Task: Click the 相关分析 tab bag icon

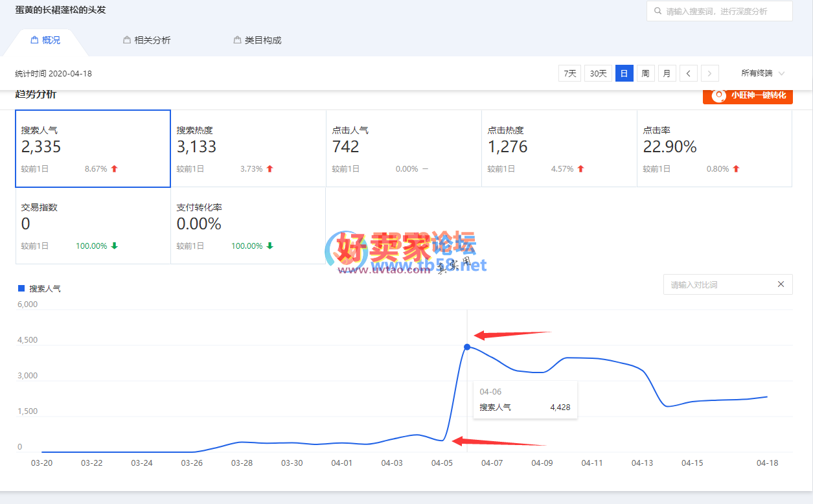Action: [x=127, y=40]
